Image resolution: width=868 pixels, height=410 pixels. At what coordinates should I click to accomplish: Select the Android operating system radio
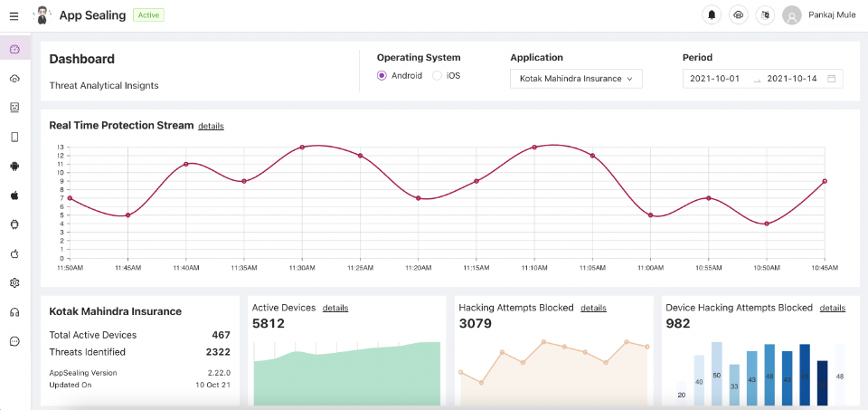[382, 76]
